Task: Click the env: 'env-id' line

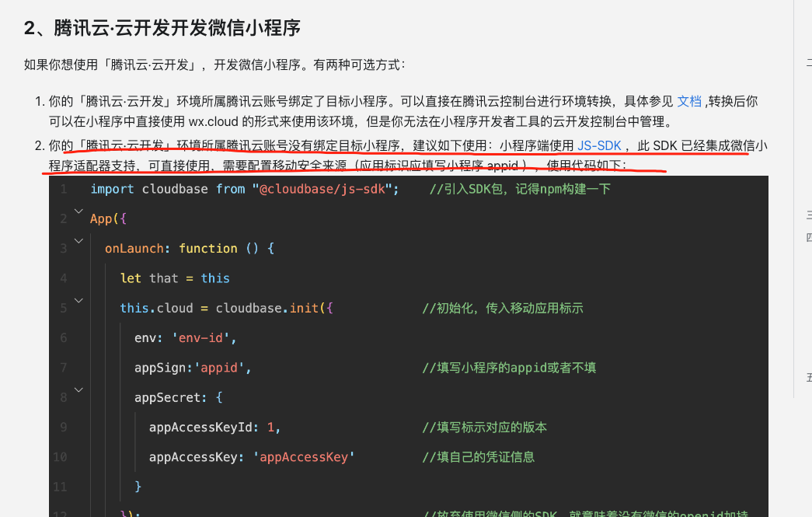Action: (x=186, y=337)
